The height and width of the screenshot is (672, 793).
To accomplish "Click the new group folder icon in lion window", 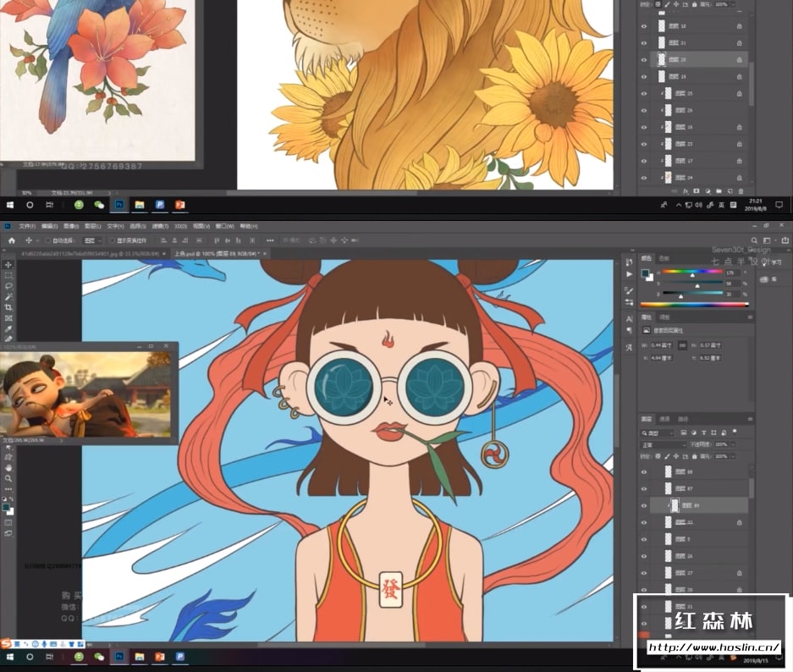I will [x=719, y=191].
